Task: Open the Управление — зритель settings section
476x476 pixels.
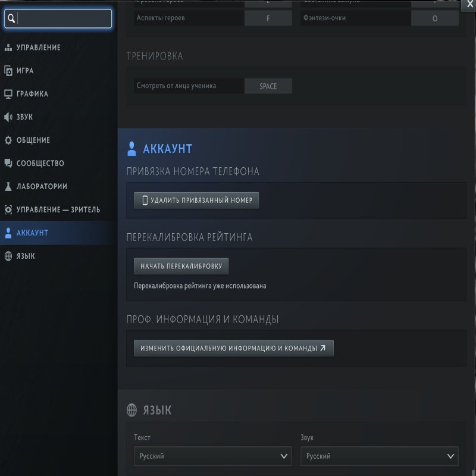Action: point(58,210)
